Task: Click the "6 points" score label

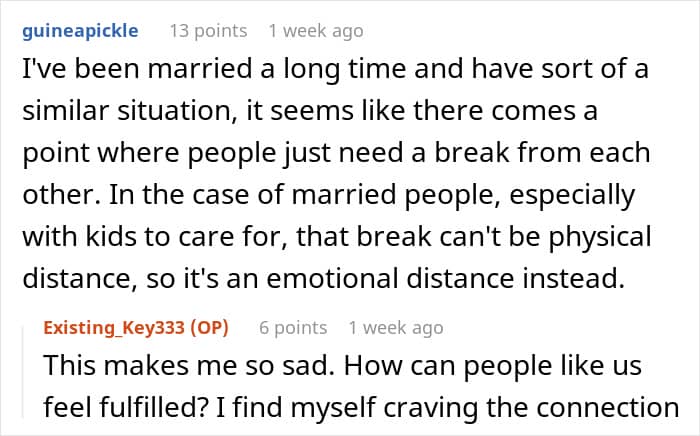Action: click(293, 328)
